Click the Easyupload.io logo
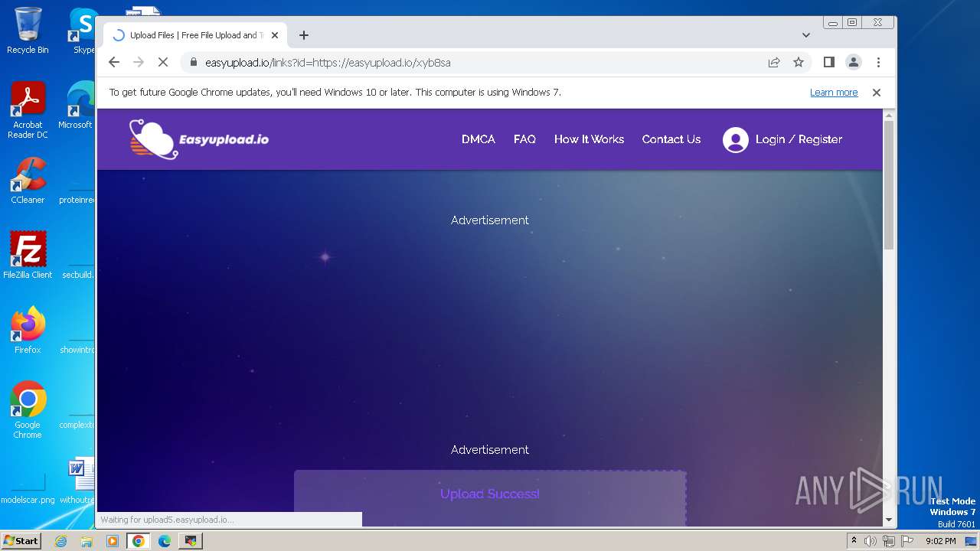The width and height of the screenshot is (980, 551). point(199,139)
